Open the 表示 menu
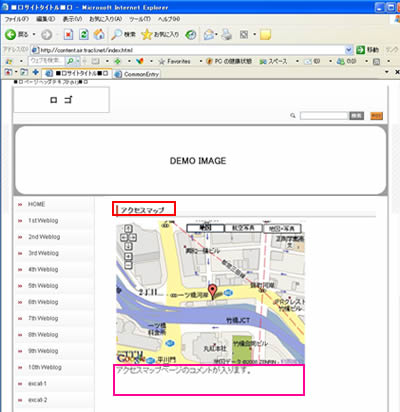This screenshot has height=412, width=400. 72,19
